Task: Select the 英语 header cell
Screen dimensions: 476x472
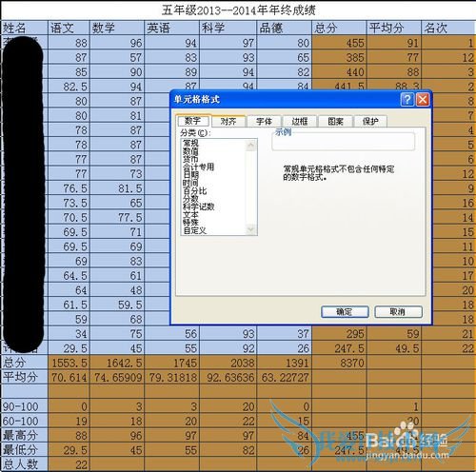Action: pos(172,28)
